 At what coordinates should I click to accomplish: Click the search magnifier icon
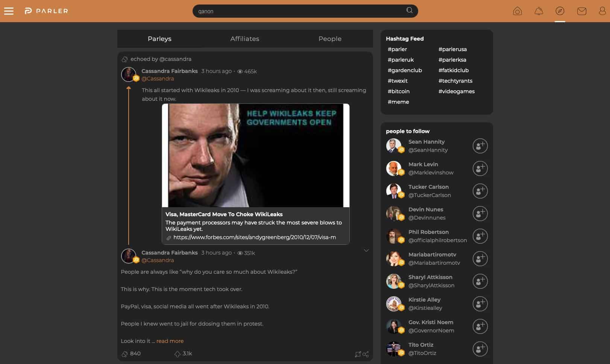tap(410, 11)
